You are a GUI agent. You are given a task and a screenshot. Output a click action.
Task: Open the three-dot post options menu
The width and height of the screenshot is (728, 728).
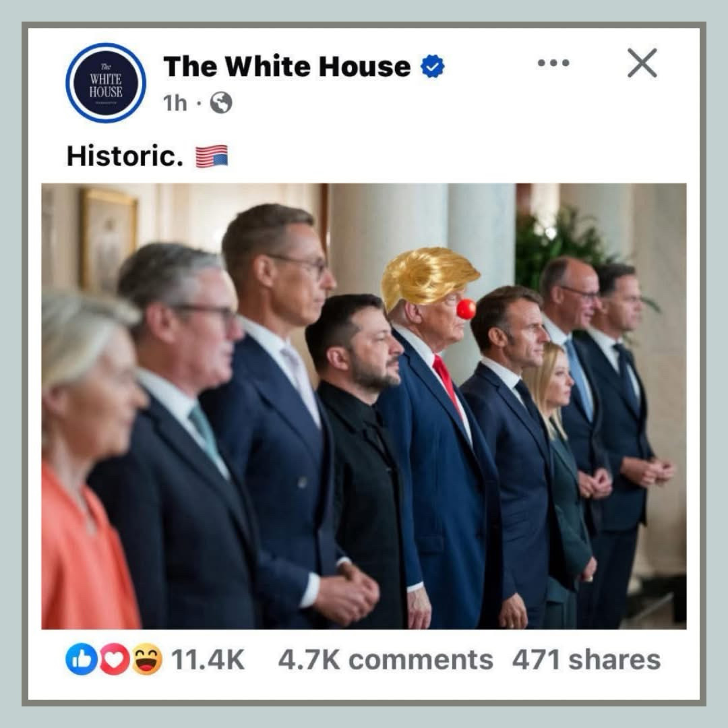553,63
